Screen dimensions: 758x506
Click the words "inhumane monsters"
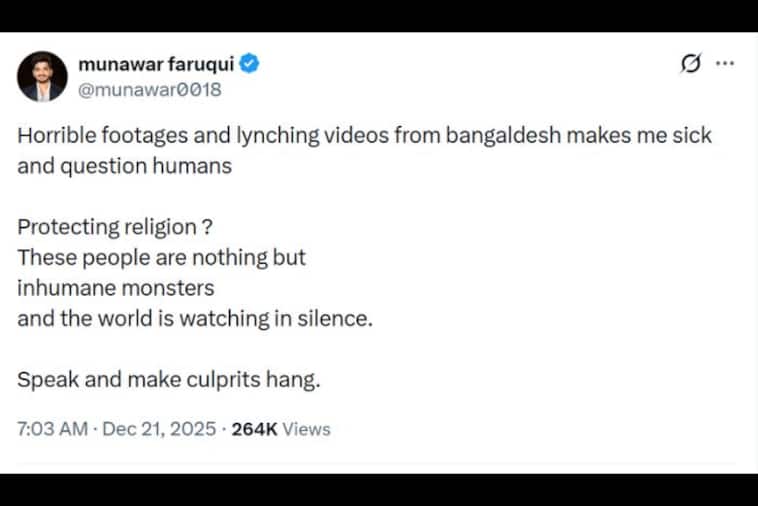click(x=116, y=288)
